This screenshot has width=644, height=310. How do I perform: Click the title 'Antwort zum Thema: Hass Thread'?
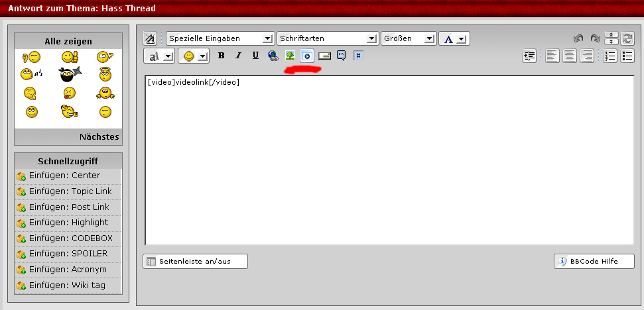pos(82,8)
